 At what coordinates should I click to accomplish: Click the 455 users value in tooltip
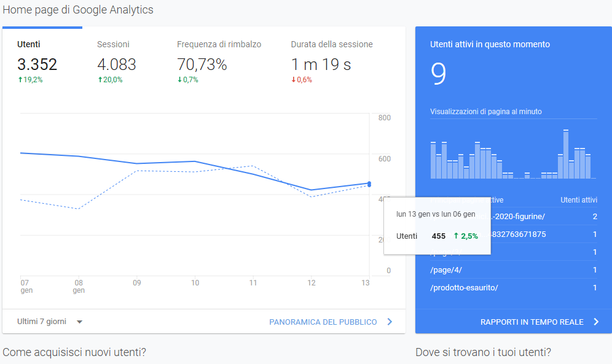point(439,236)
